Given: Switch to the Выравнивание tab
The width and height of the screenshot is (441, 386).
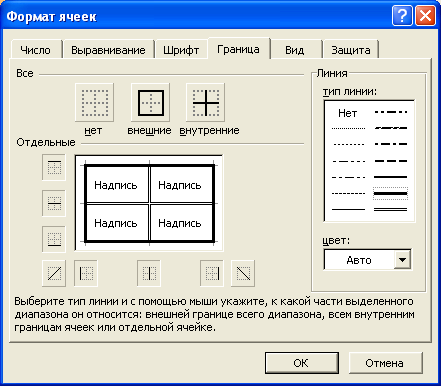Looking at the screenshot, I should 108,50.
